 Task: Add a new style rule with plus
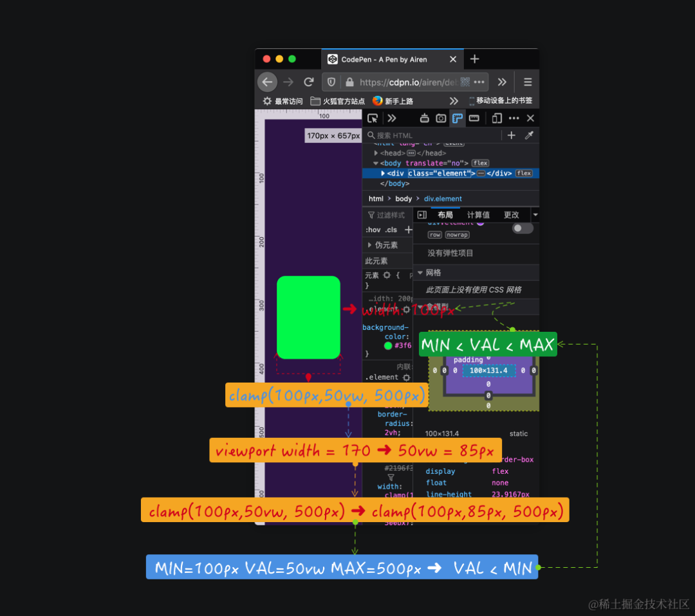408,230
